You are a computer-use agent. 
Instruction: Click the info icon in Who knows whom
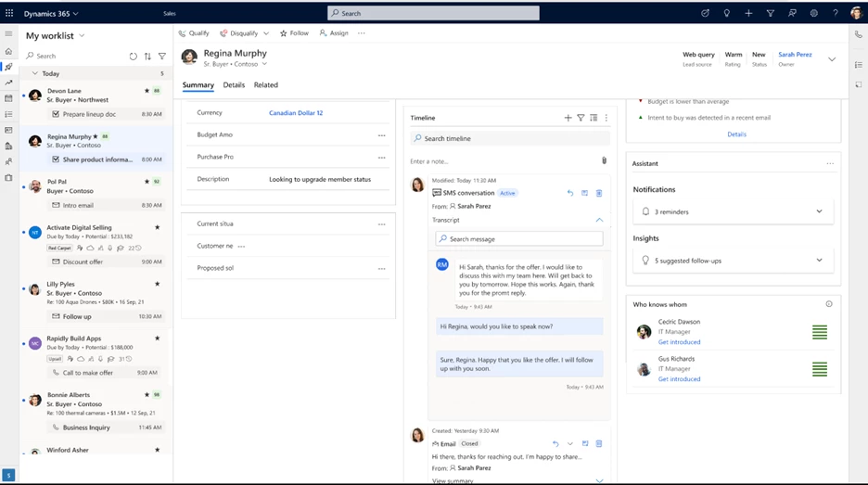[x=829, y=304]
